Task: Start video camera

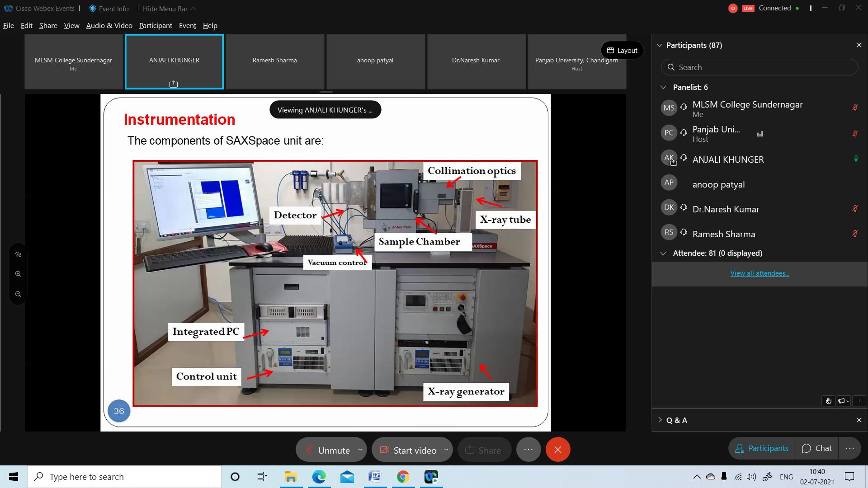Action: coord(408,450)
